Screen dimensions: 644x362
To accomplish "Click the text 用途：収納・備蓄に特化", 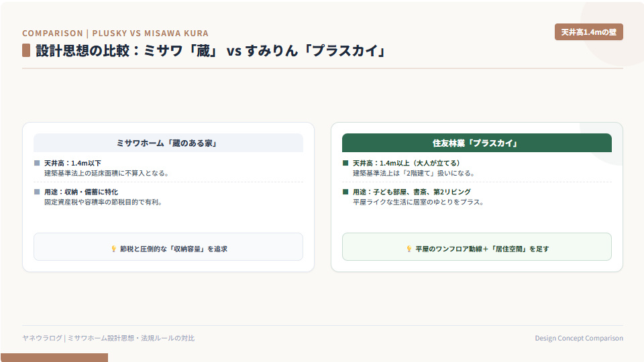I will pyautogui.click(x=81, y=192).
